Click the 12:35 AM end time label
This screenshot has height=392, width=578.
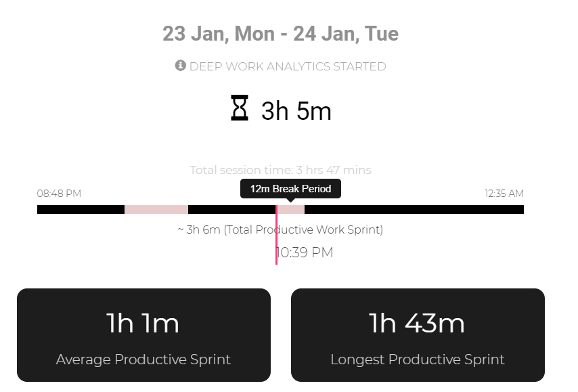click(504, 194)
